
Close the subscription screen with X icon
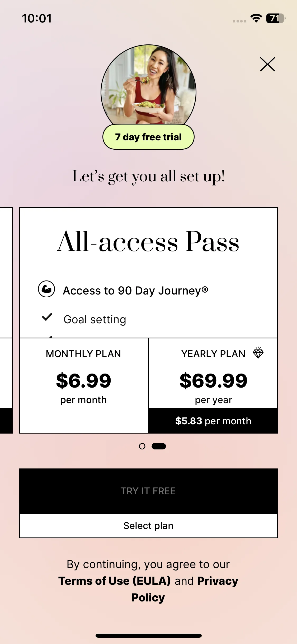click(267, 64)
